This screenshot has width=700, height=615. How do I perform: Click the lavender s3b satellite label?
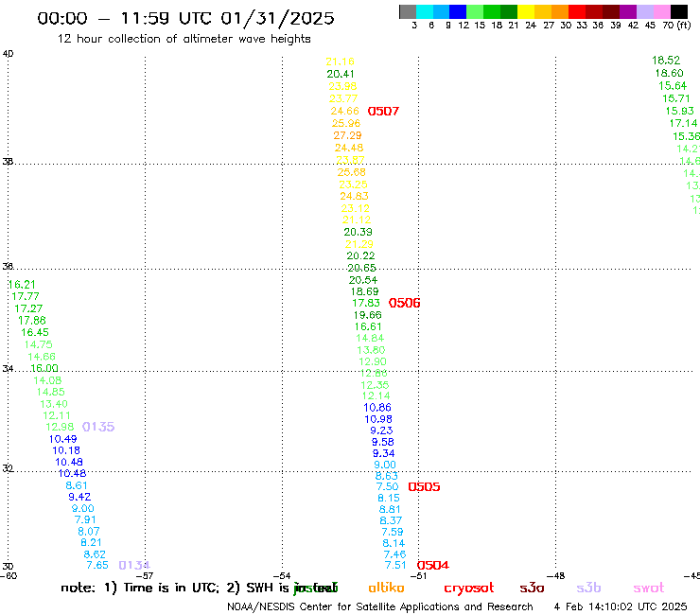588,589
